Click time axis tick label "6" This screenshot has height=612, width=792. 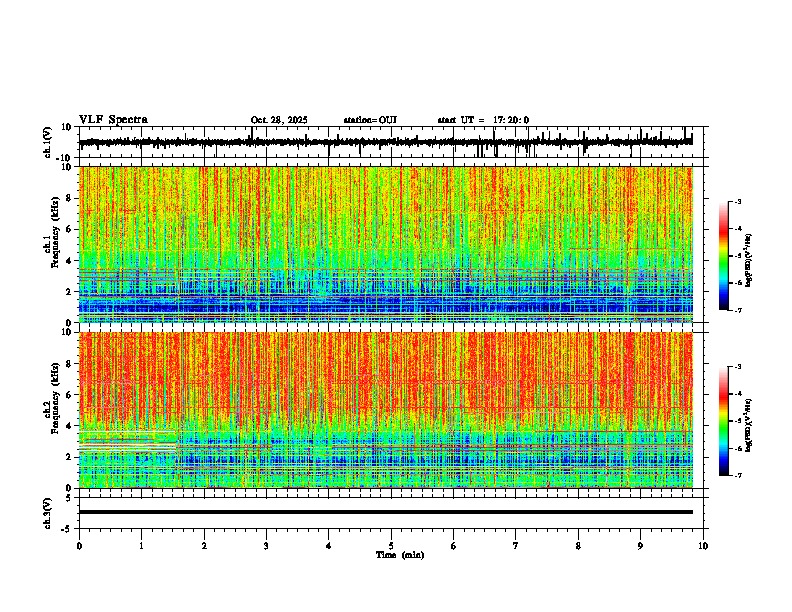click(454, 546)
